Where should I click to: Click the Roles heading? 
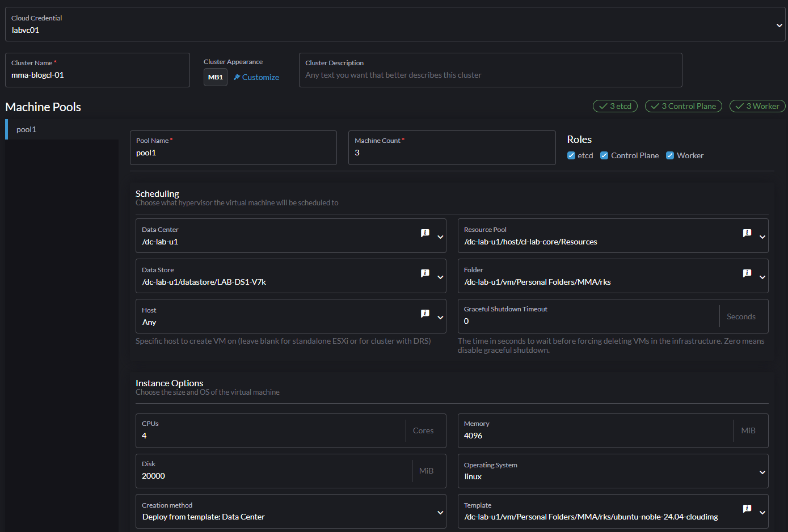[579, 140]
